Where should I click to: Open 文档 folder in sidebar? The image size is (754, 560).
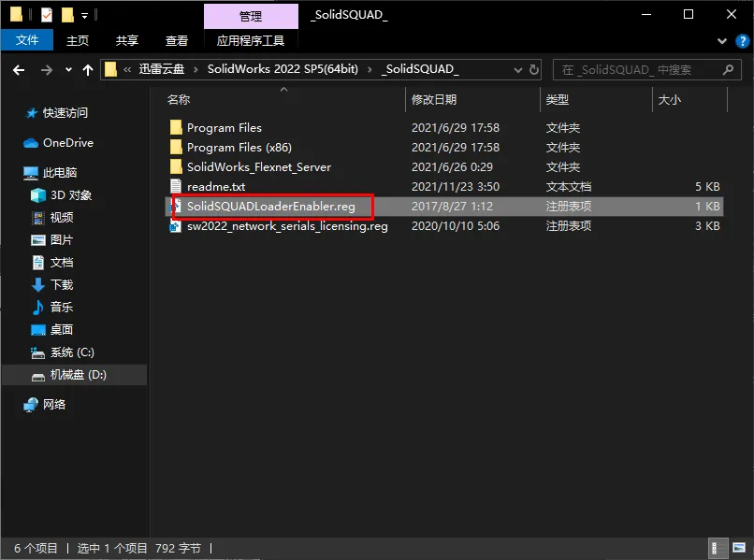(62, 263)
